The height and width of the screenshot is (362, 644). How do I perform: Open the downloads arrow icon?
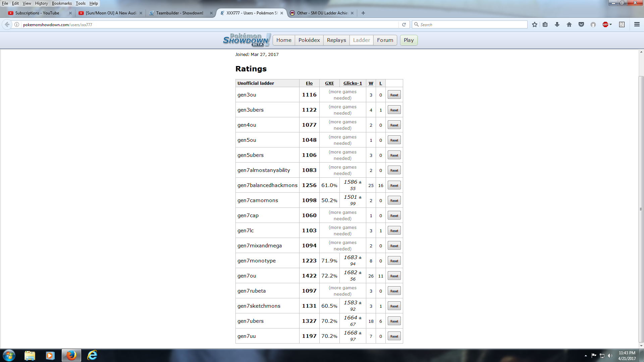pyautogui.click(x=557, y=24)
